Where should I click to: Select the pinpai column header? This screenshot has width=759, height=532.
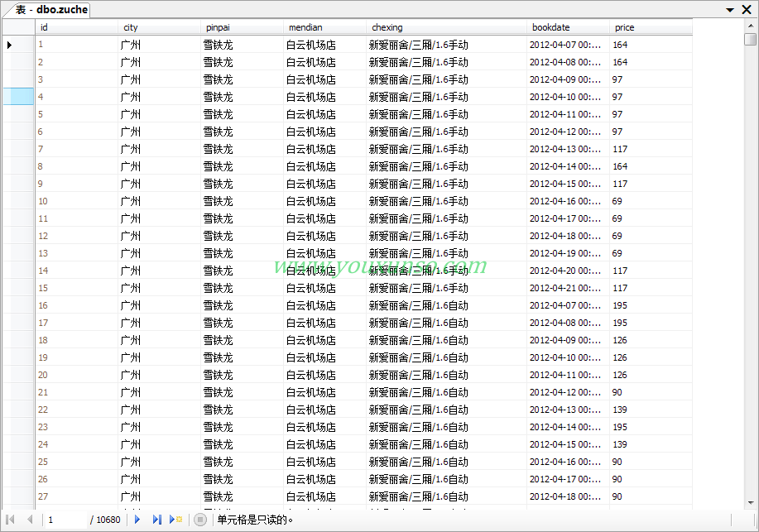[240, 27]
